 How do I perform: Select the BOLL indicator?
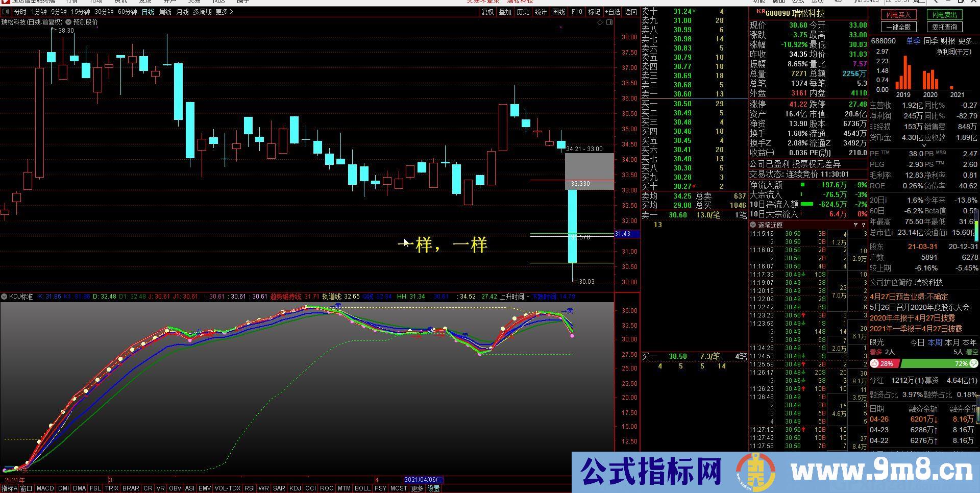(362, 488)
